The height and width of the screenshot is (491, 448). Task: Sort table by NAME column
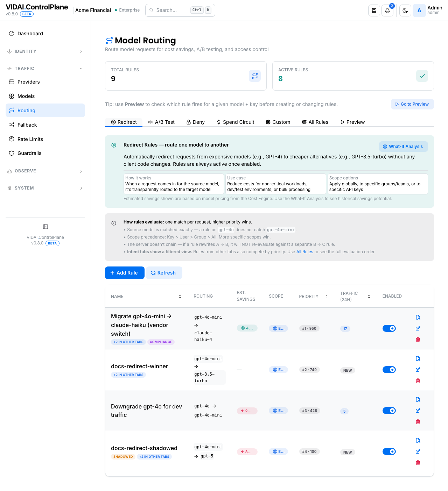click(x=180, y=297)
